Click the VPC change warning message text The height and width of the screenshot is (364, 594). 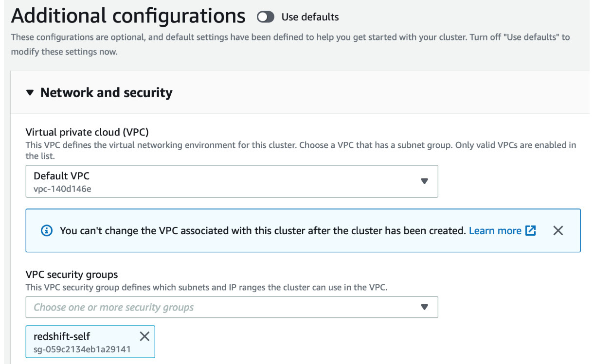pos(263,231)
